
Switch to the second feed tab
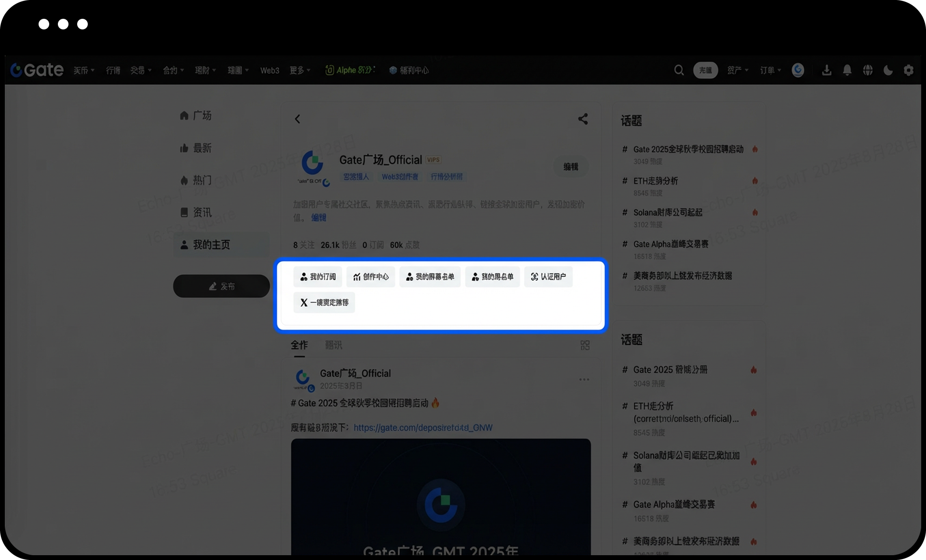pos(333,345)
